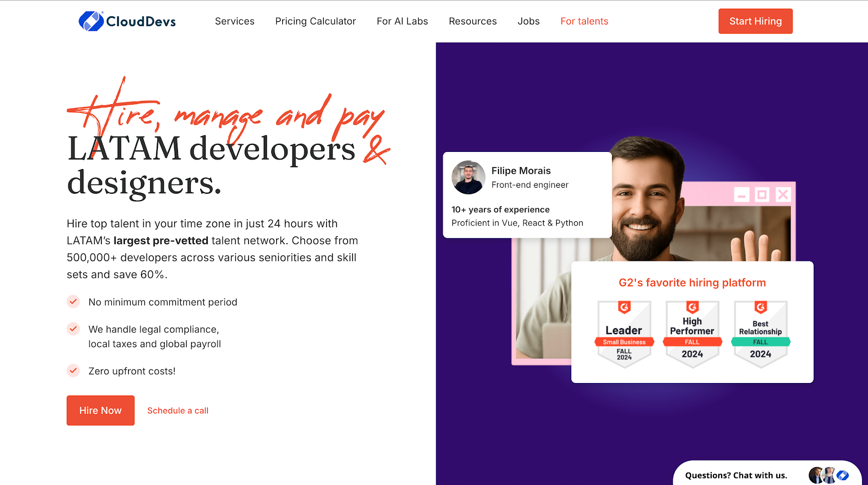Click the High Performer Fall 2024 badge
868x485 pixels.
(692, 334)
